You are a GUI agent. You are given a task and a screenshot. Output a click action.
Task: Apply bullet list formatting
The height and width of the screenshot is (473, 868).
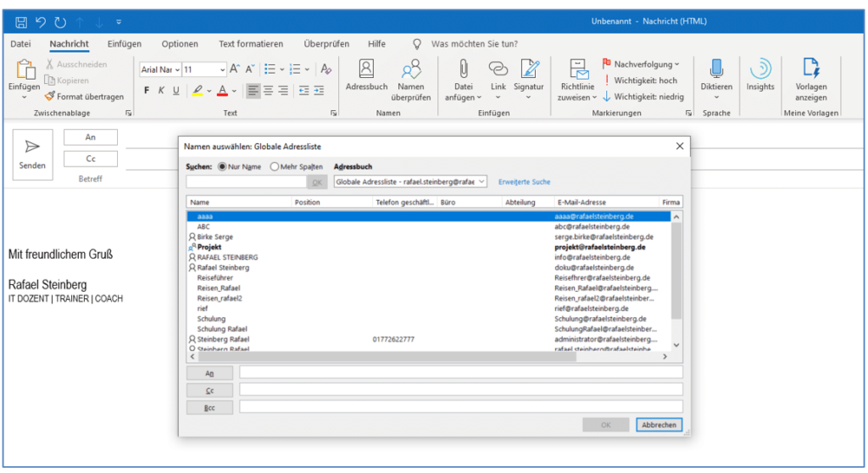click(x=270, y=70)
